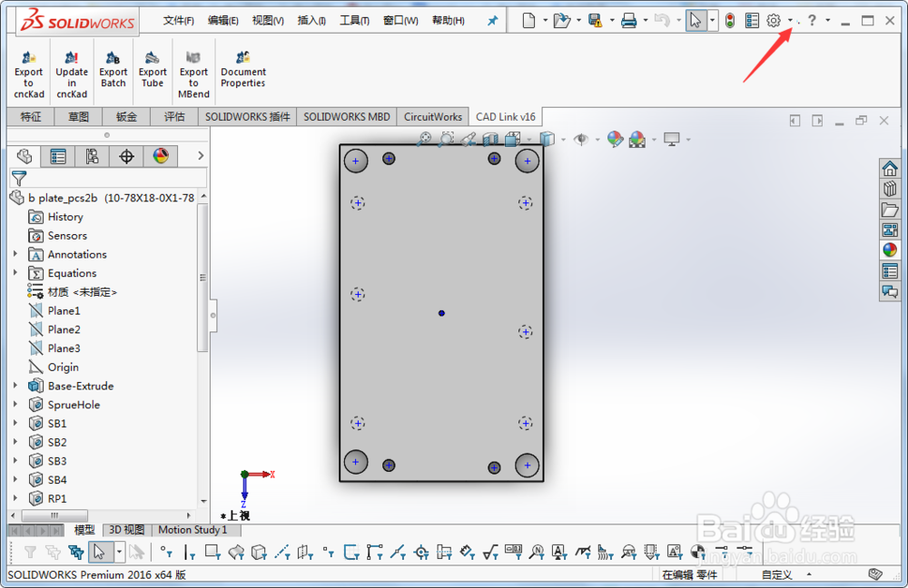Expand the SprueHole feature node
Screen dimensions: 908x588
(x=15, y=404)
